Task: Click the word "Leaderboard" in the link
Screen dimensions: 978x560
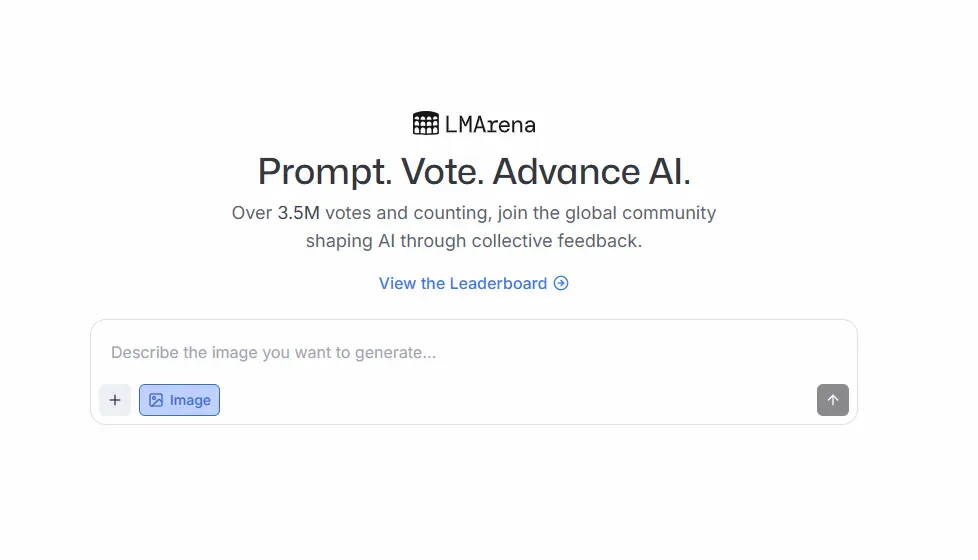Action: click(x=498, y=283)
